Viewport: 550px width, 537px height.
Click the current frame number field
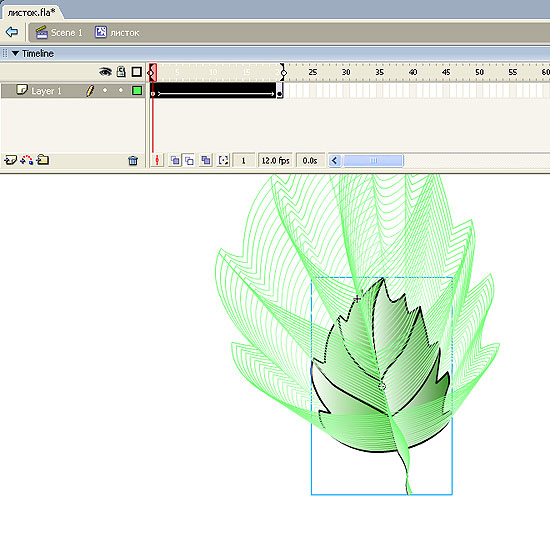(x=243, y=161)
